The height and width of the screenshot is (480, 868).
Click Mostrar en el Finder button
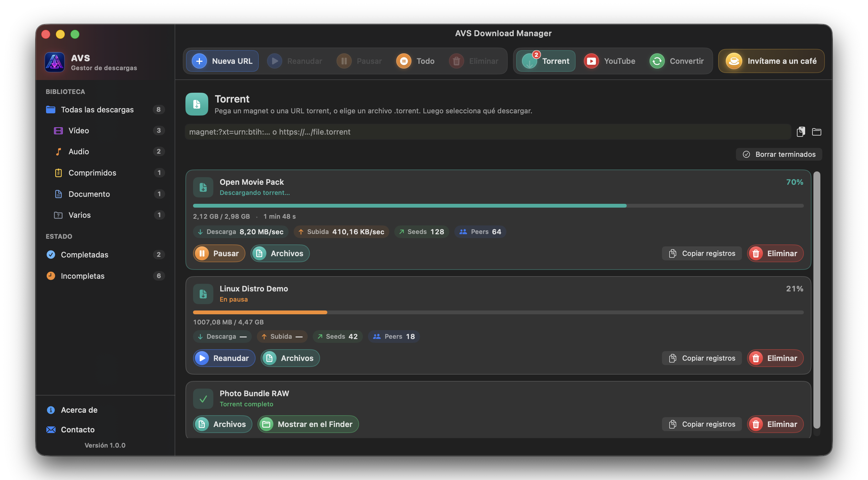coord(308,424)
